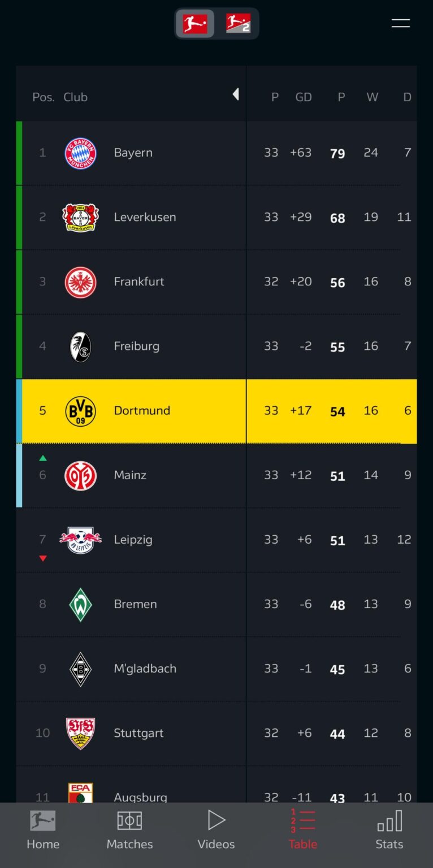Tap the Leipzig red bulls crest
Image resolution: width=433 pixels, height=868 pixels.
[x=80, y=540]
